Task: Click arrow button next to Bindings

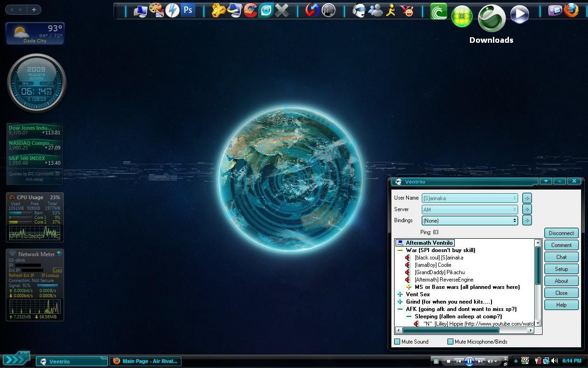Action: point(527,220)
